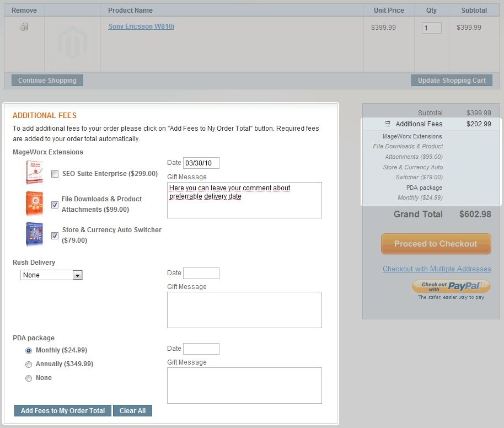Click the Proceed to Checkout button
This screenshot has width=504, height=428.
pos(436,244)
